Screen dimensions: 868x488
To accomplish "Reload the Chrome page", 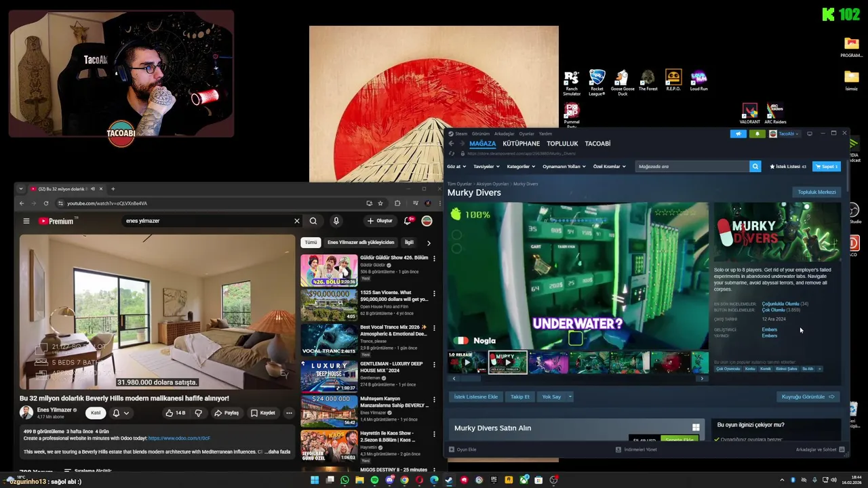I will pyautogui.click(x=46, y=203).
